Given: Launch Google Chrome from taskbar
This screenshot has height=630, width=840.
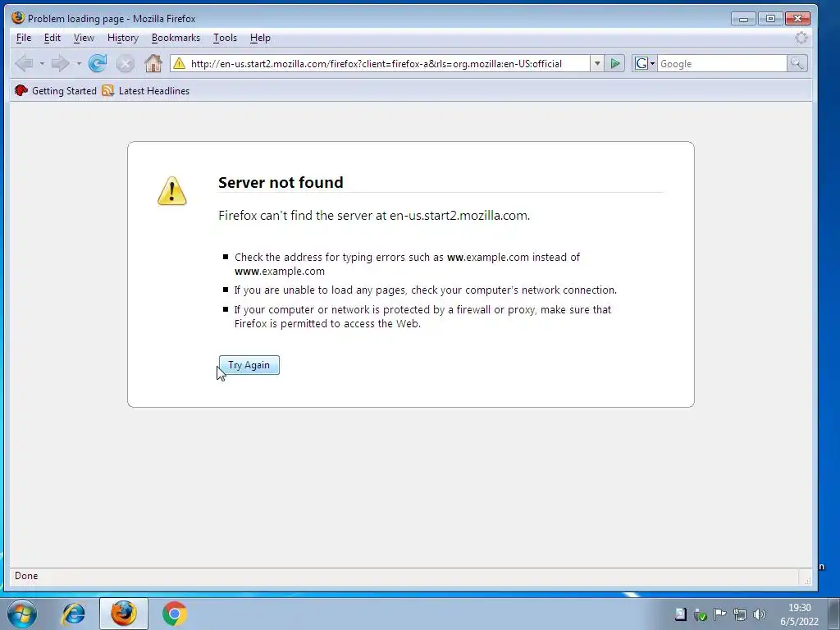Looking at the screenshot, I should point(174,614).
